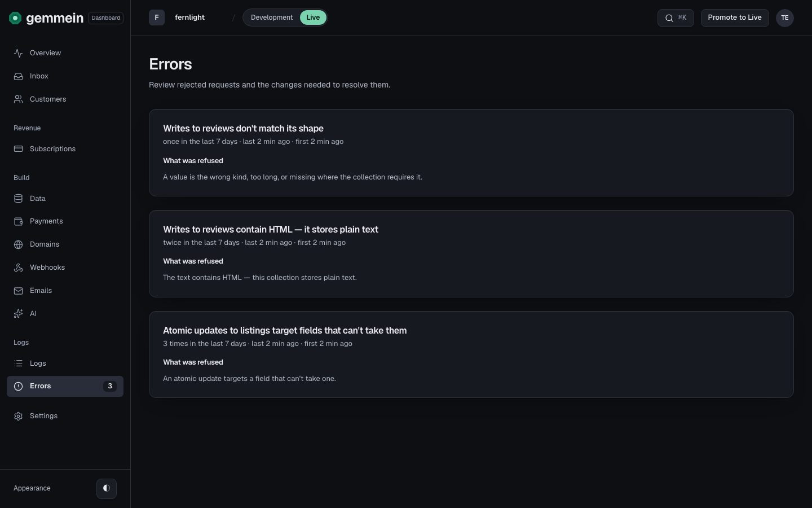Click "3 times in the last 7 days" text
Screen dimensions: 812x508
click(205, 344)
